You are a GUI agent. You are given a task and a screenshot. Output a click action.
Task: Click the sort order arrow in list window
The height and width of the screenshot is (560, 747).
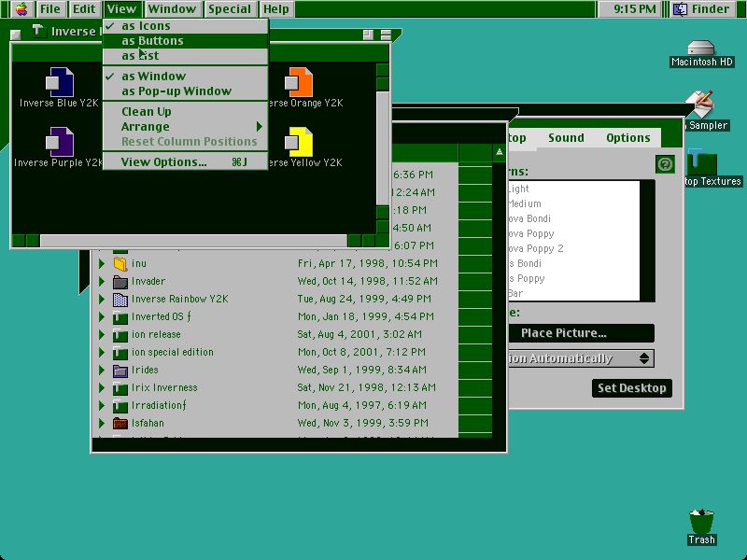[x=499, y=152]
